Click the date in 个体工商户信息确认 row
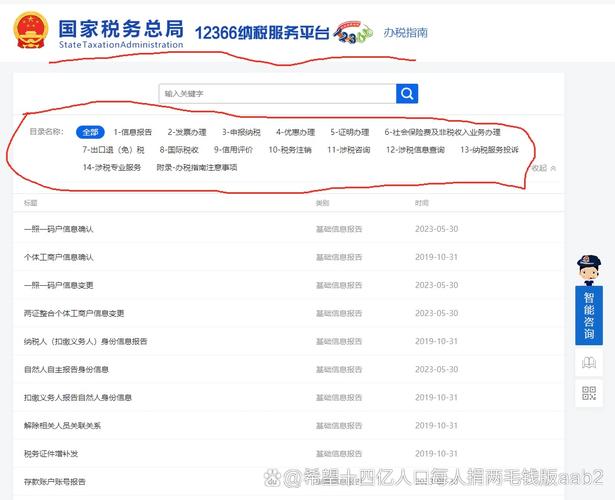 click(x=437, y=257)
